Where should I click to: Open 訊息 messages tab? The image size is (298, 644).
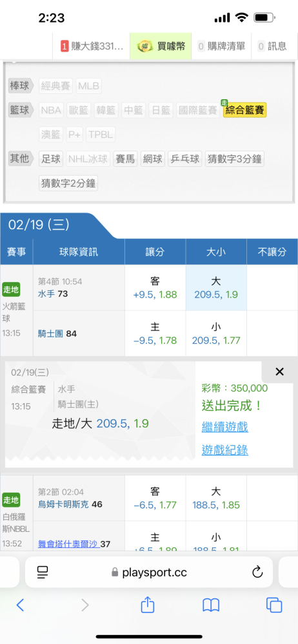[272, 46]
